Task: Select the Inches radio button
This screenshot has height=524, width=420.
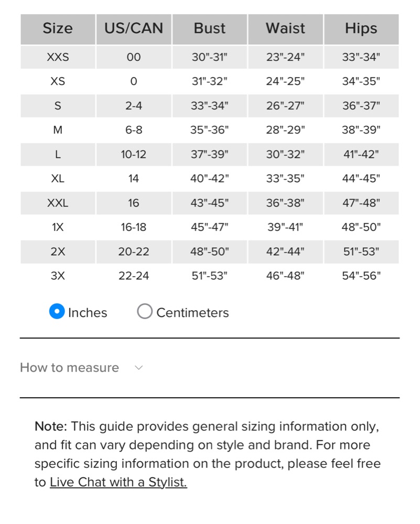Action: click(x=57, y=311)
